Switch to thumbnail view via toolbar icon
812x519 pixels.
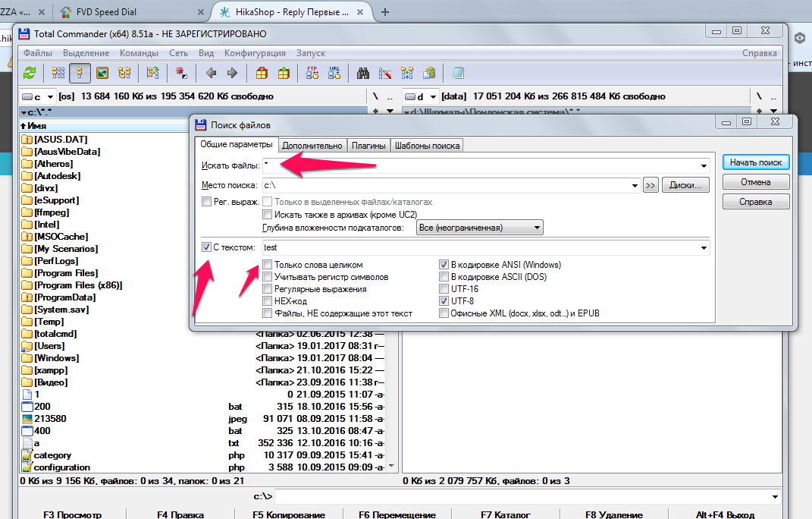tap(102, 73)
